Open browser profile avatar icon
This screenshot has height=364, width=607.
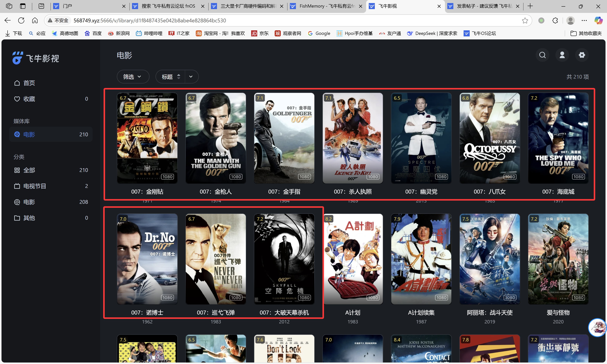tap(570, 20)
